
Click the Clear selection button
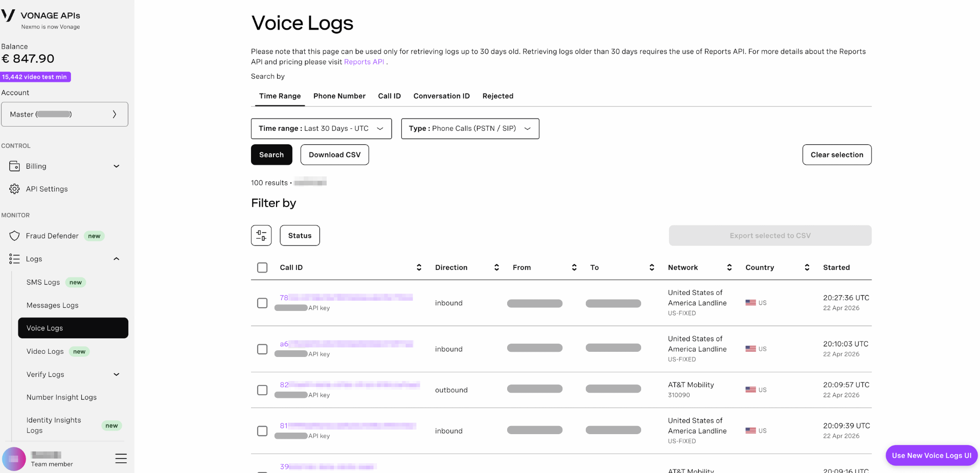[836, 155]
